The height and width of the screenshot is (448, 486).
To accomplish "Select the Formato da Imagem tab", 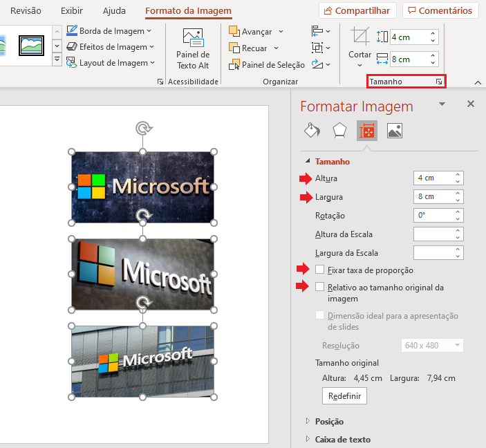I will 189,11.
